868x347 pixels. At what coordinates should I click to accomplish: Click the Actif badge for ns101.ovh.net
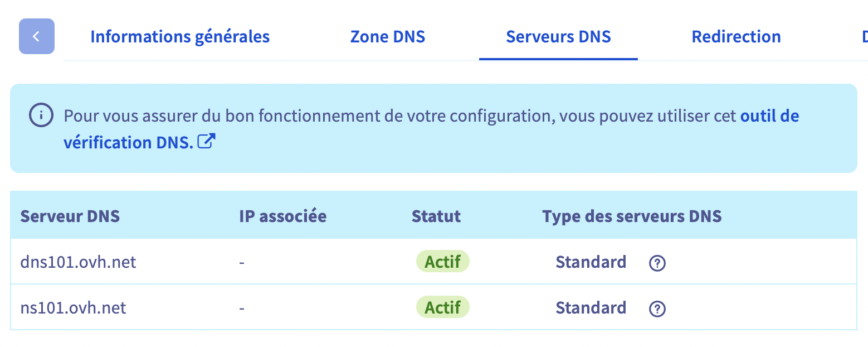pos(443,307)
